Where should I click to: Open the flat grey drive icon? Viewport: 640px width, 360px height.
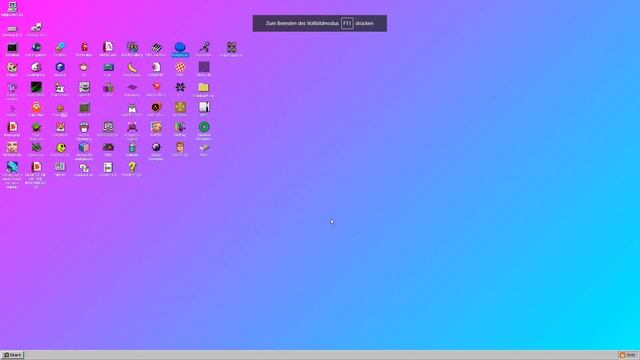pyautogui.click(x=12, y=29)
